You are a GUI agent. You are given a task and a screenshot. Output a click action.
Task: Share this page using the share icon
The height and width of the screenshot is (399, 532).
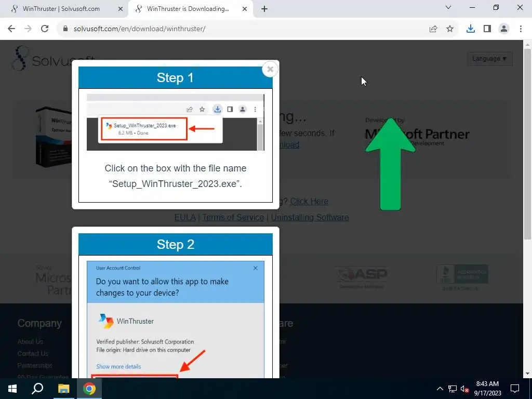(433, 29)
